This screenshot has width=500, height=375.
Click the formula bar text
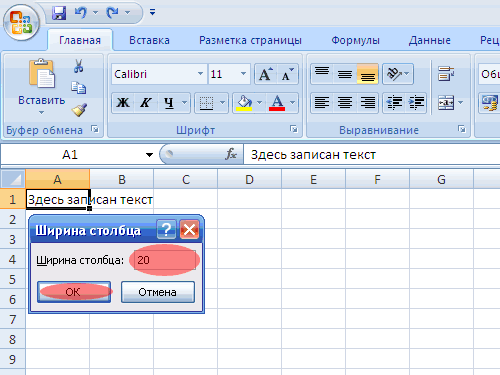pyautogui.click(x=313, y=155)
